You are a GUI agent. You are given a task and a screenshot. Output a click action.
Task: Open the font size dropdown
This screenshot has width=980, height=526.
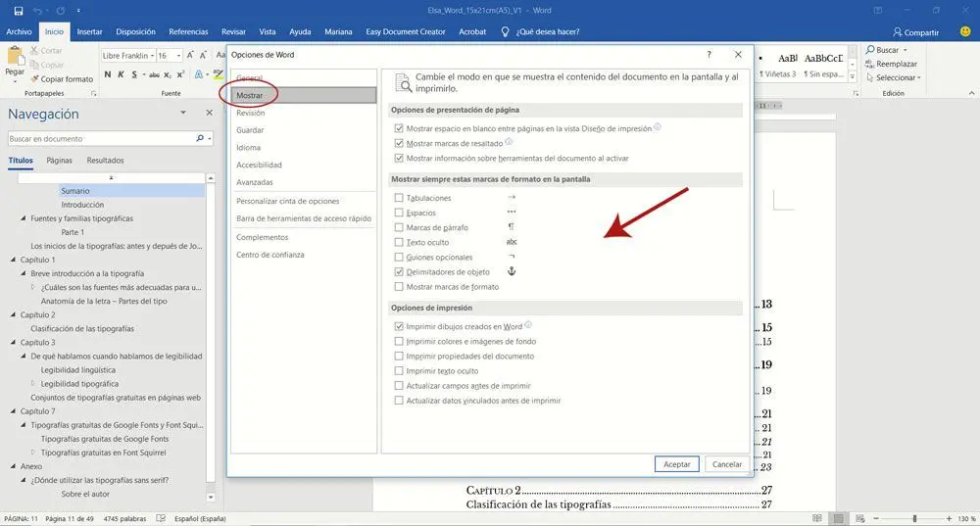click(178, 56)
